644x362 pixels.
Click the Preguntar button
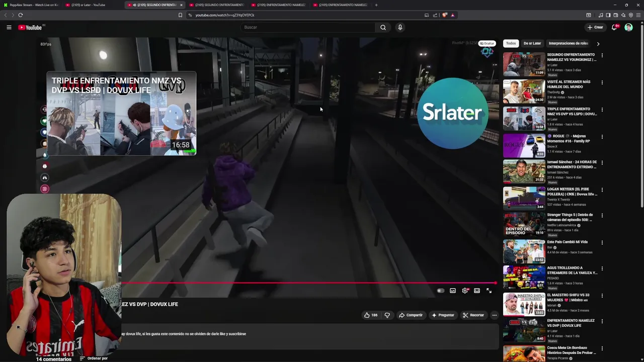pyautogui.click(x=443, y=315)
